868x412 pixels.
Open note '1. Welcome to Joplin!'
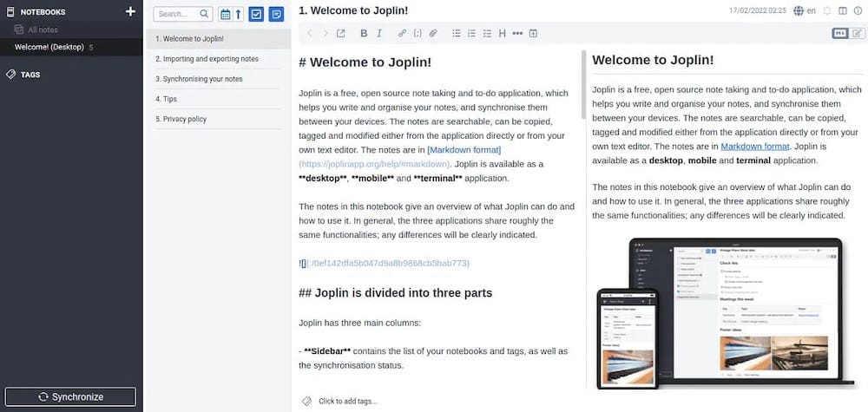218,39
